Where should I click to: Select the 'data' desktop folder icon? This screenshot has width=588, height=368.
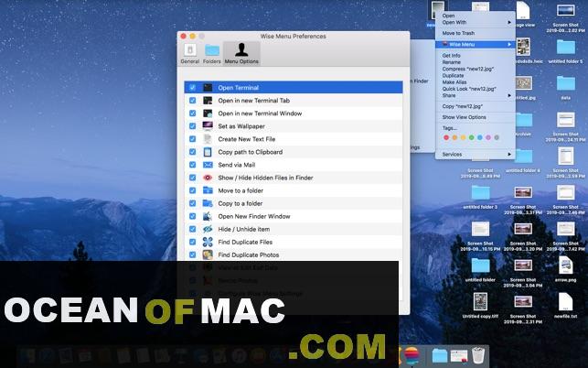coord(565,83)
